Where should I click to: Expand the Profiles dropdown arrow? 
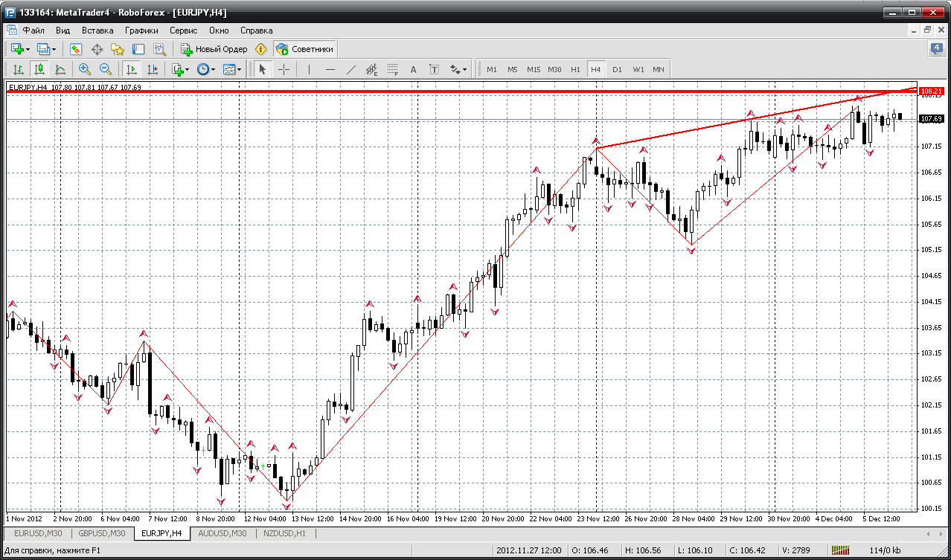[54, 49]
